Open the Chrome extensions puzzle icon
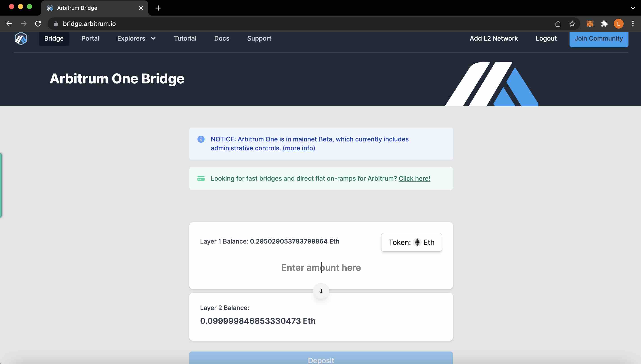 (604, 24)
